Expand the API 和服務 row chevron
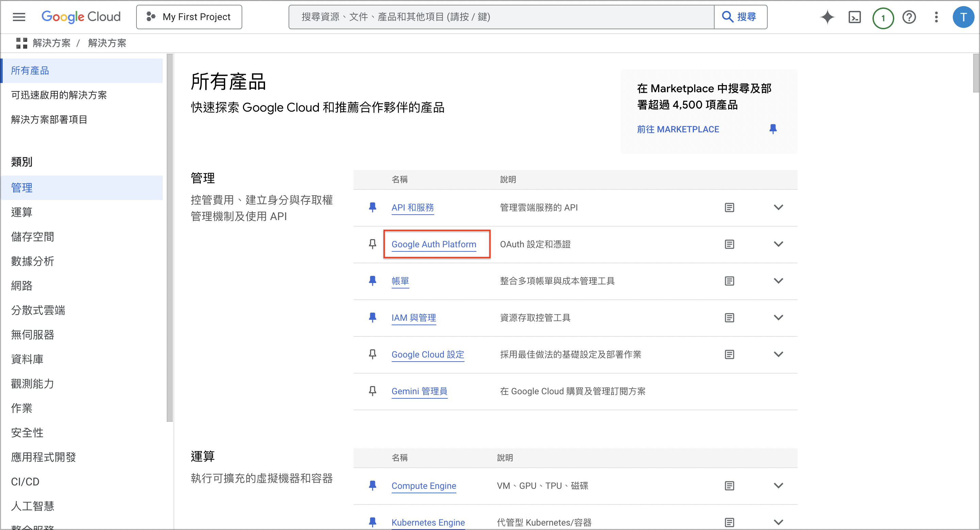 pos(778,207)
